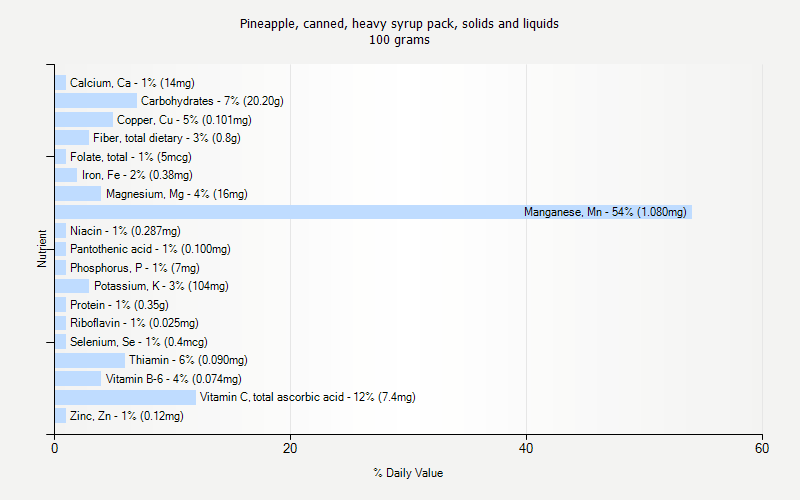Screen dimensions: 800x500
Task: Click the Fiber, total dietary label
Action: [166, 138]
